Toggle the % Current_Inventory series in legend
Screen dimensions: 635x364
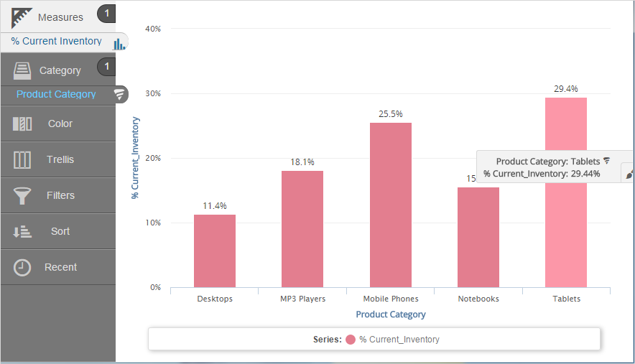click(399, 339)
